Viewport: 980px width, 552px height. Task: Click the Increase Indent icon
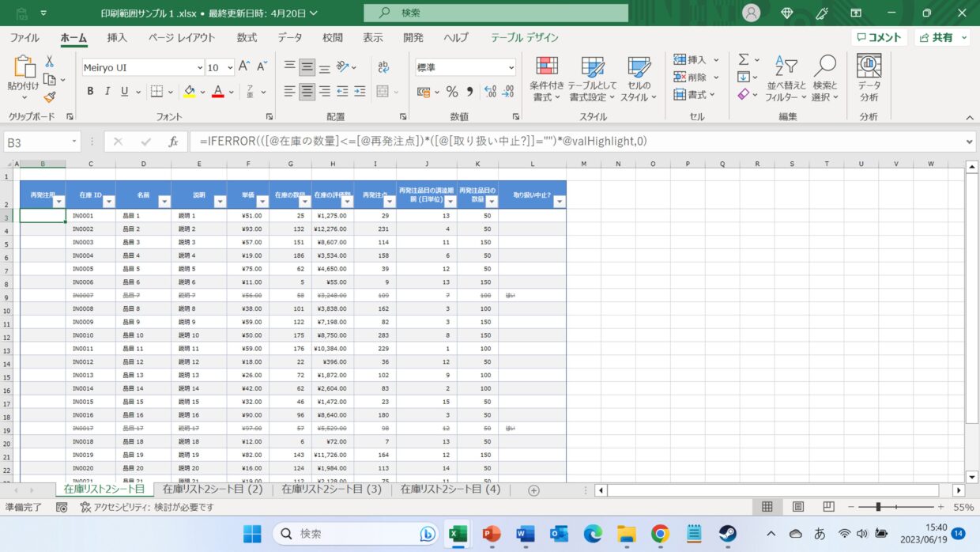(x=360, y=92)
